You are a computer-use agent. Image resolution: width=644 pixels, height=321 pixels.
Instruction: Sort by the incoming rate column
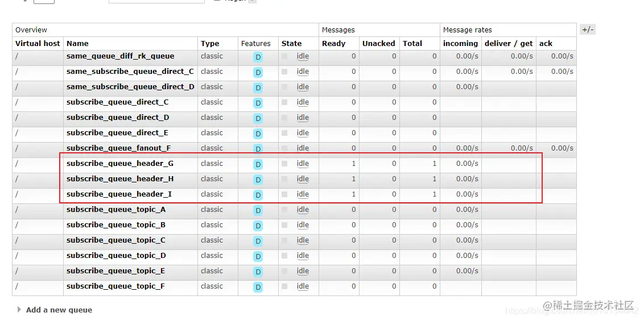click(460, 43)
